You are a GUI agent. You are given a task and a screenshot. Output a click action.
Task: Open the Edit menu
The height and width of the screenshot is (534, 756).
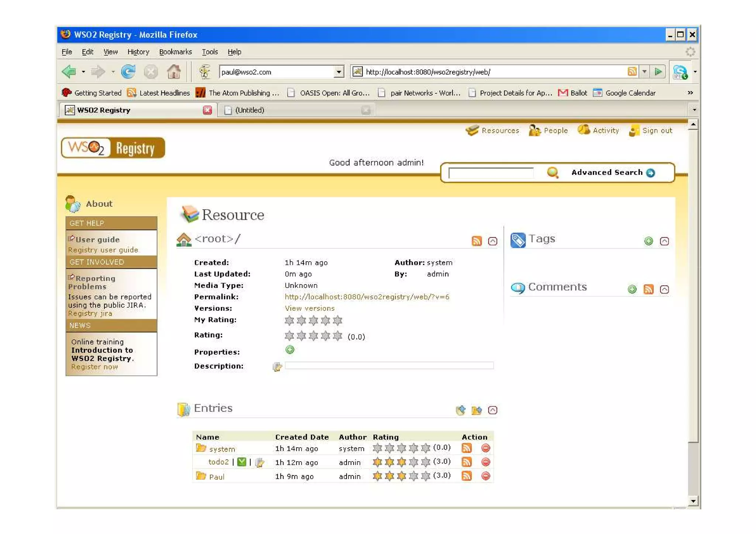pyautogui.click(x=87, y=52)
